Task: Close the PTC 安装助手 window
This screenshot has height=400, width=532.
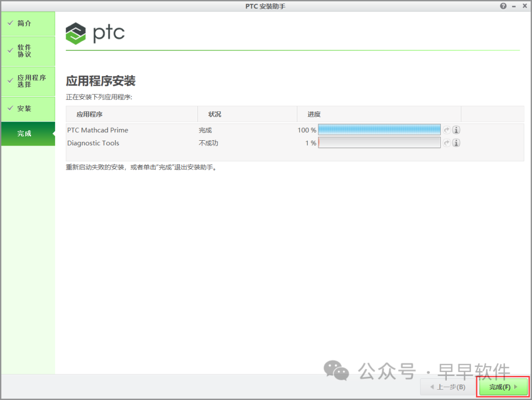Action: coord(525,6)
